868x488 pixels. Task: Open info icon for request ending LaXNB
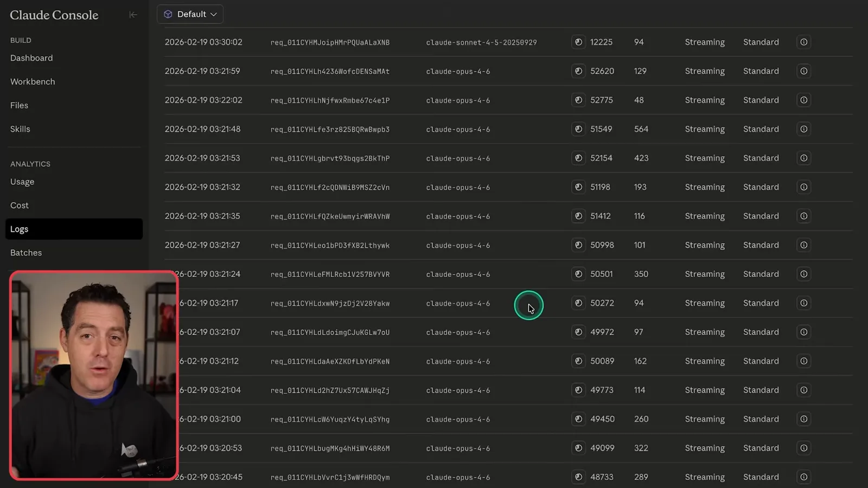(x=804, y=42)
